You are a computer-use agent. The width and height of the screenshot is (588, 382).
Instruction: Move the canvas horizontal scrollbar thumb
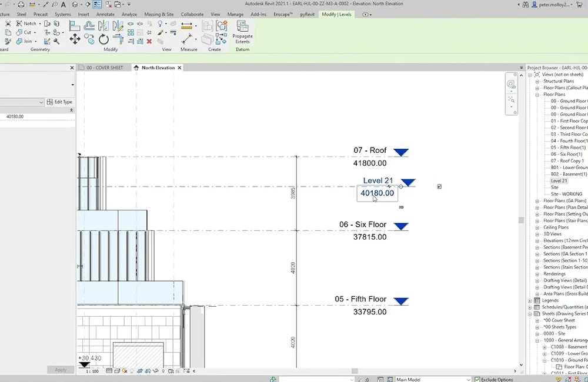(x=355, y=371)
